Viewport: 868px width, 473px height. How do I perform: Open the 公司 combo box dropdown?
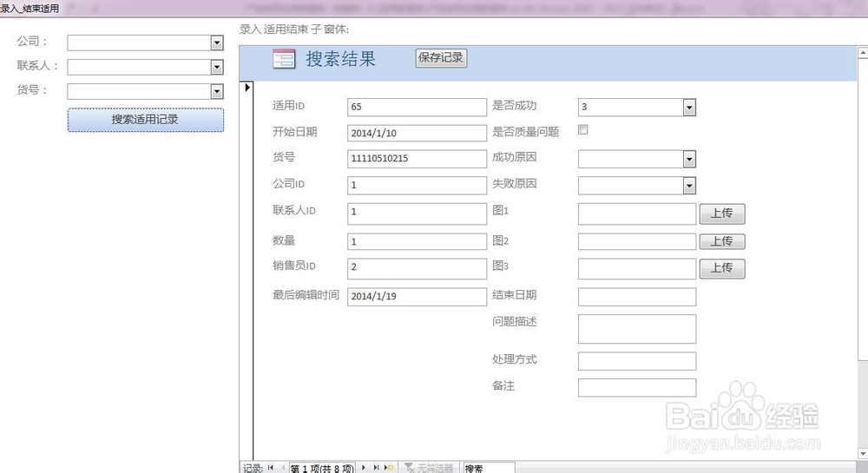217,43
